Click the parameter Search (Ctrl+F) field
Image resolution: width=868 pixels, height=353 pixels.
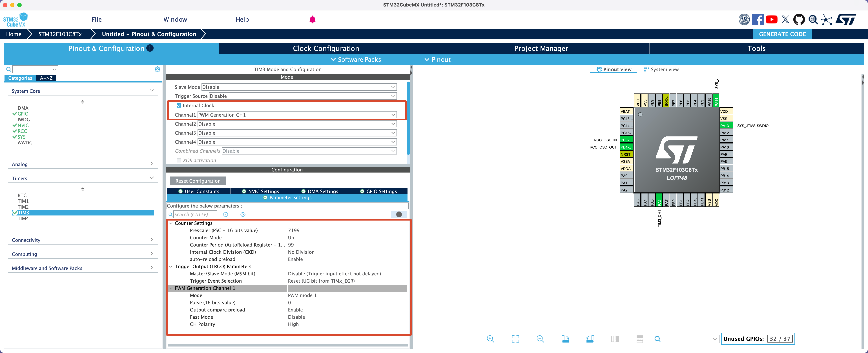click(195, 215)
